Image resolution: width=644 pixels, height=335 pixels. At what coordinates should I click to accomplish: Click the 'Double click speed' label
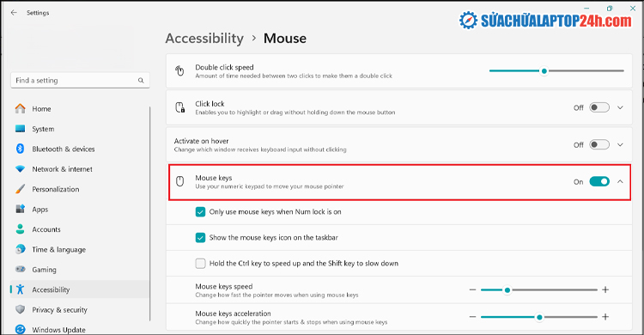(x=224, y=67)
